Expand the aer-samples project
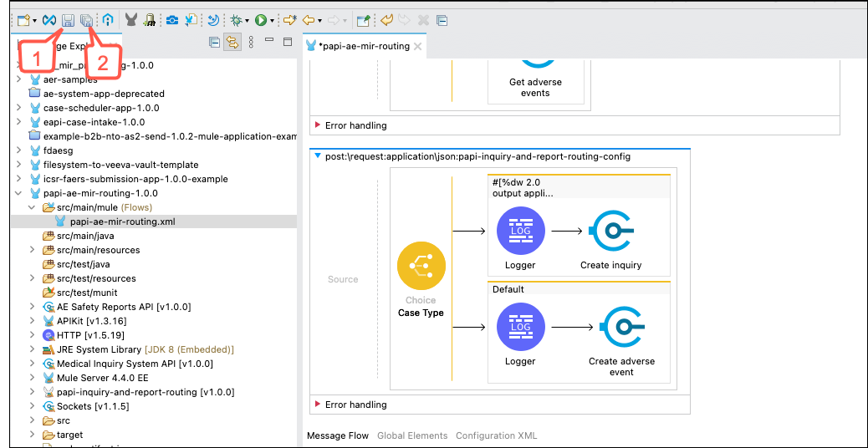This screenshot has height=448, width=868. (x=19, y=79)
